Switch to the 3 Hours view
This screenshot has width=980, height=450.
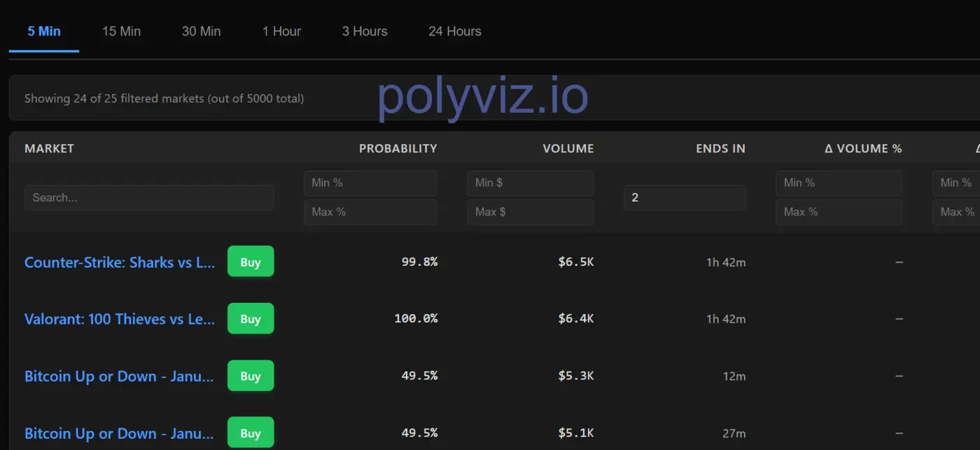tap(365, 31)
